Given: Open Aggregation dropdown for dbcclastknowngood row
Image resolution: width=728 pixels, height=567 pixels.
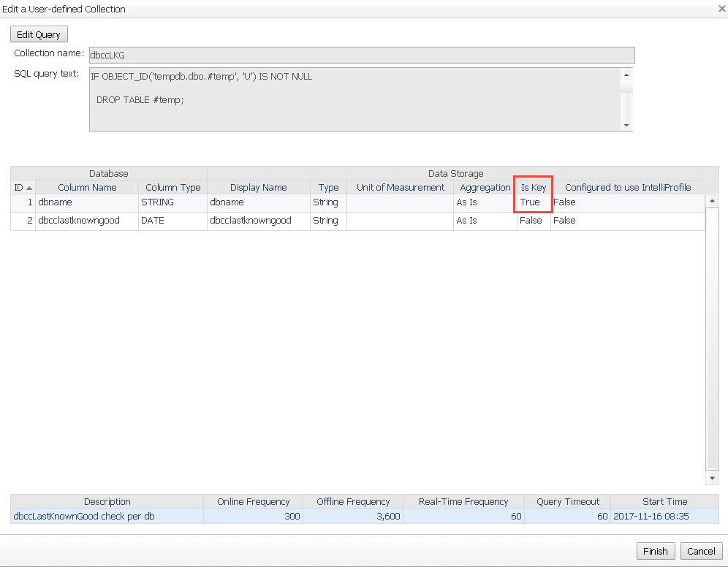Looking at the screenshot, I should coord(485,221).
